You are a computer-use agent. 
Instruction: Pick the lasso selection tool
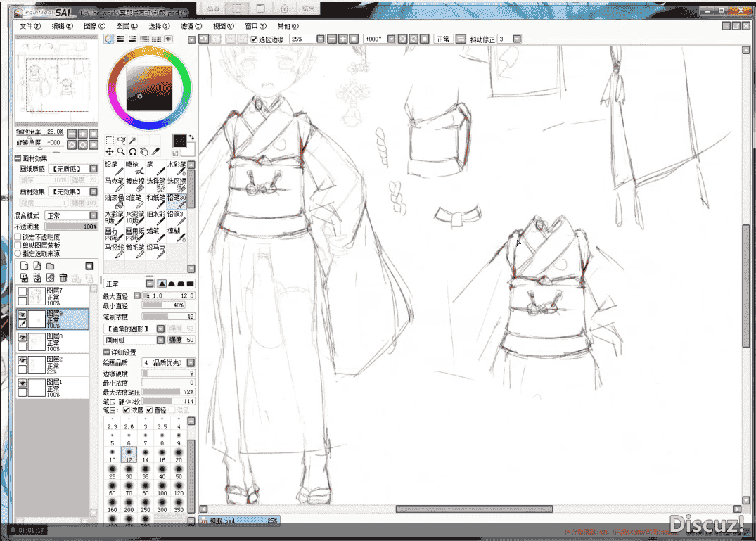[121, 140]
